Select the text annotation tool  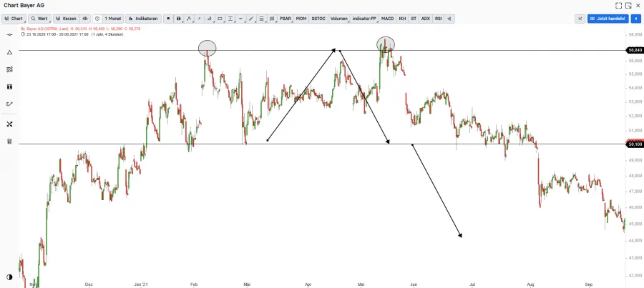point(9,86)
